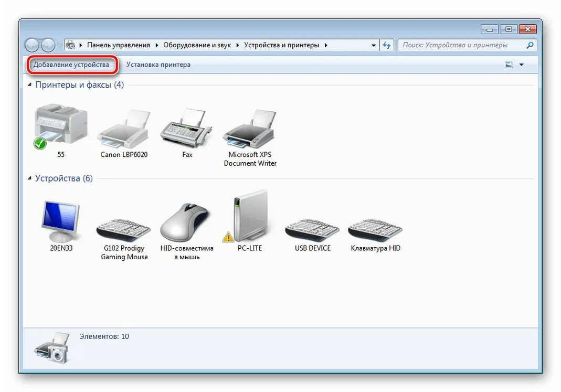This screenshot has width=561, height=392.
Task: Click the refresh icon in address bar
Action: (x=386, y=45)
